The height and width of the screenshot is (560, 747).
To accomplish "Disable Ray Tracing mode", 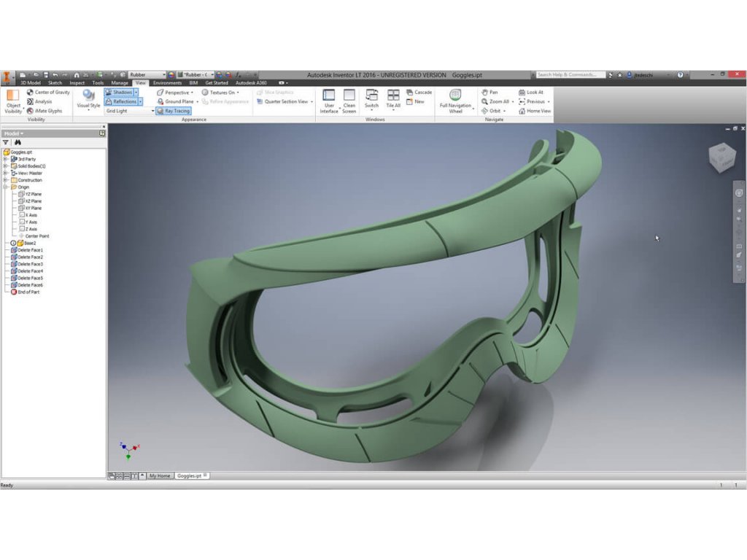I will pos(173,111).
